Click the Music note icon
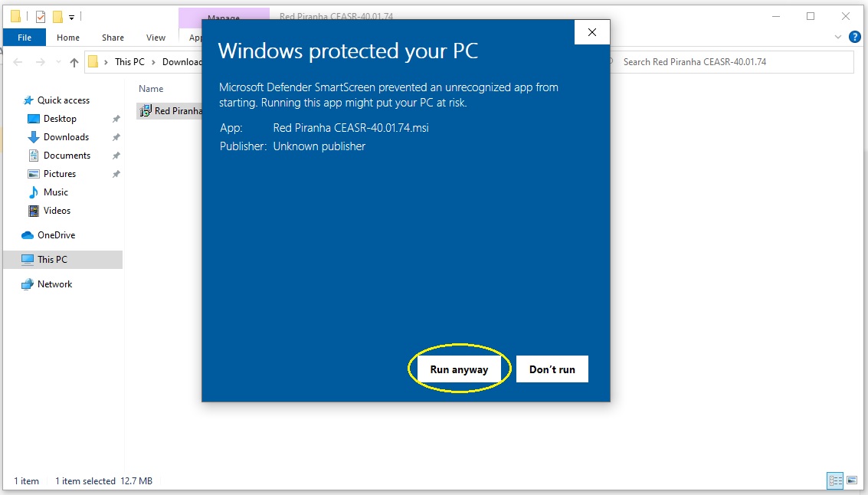This screenshot has height=495, width=868. pos(34,192)
